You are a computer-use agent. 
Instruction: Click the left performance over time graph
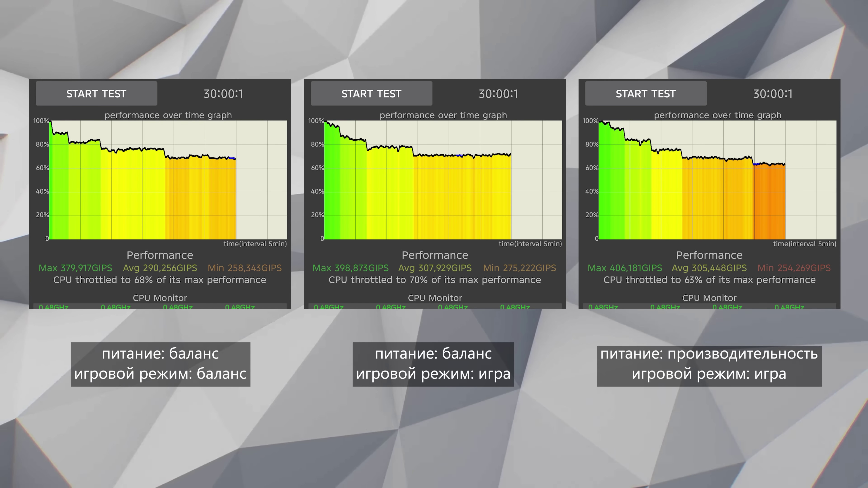[x=168, y=180]
